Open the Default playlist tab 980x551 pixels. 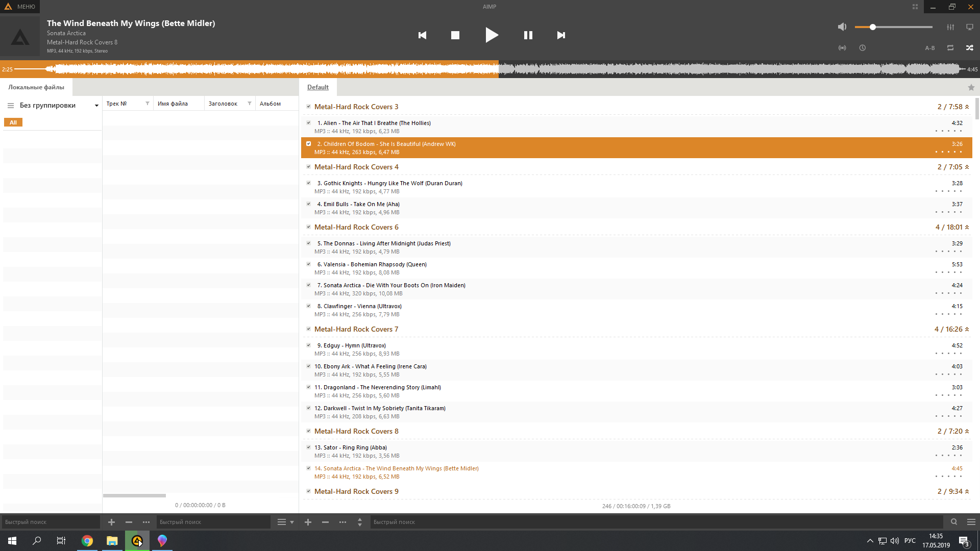click(318, 87)
